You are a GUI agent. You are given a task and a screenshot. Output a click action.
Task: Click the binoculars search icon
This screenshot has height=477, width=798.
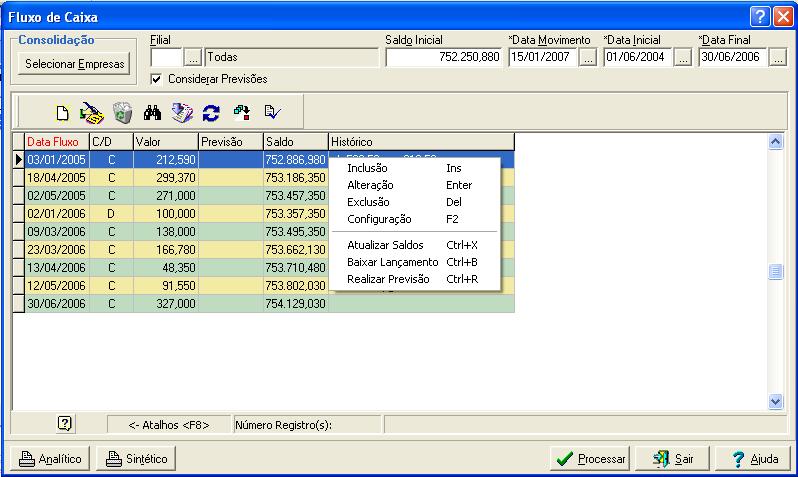tap(152, 113)
